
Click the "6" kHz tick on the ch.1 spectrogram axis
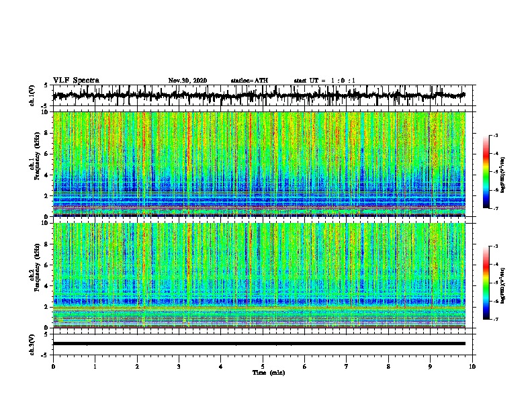[47, 154]
